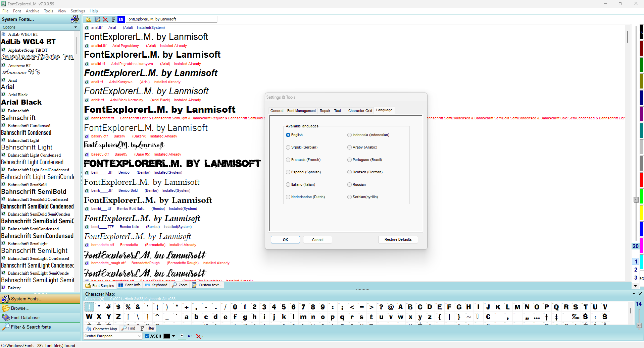
Task: Click Cancel in Settings & Tools dialog
Action: click(317, 240)
